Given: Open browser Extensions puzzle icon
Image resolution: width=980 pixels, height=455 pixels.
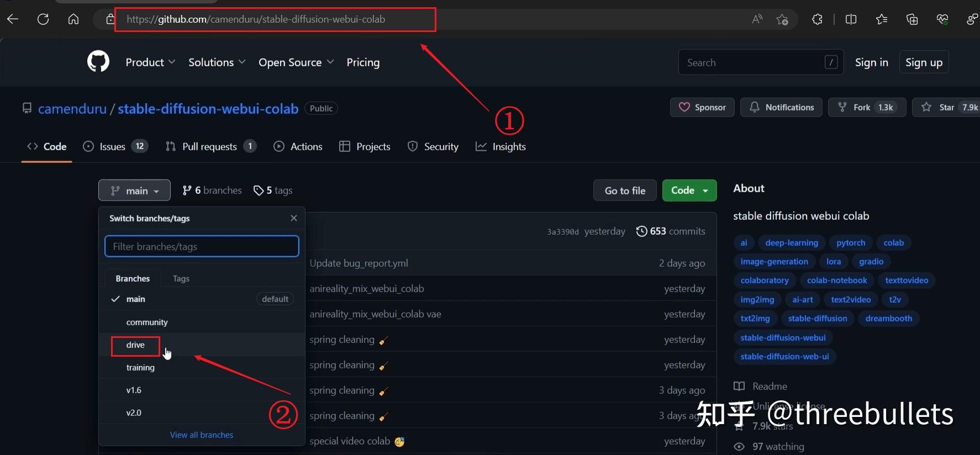Looking at the screenshot, I should (817, 19).
